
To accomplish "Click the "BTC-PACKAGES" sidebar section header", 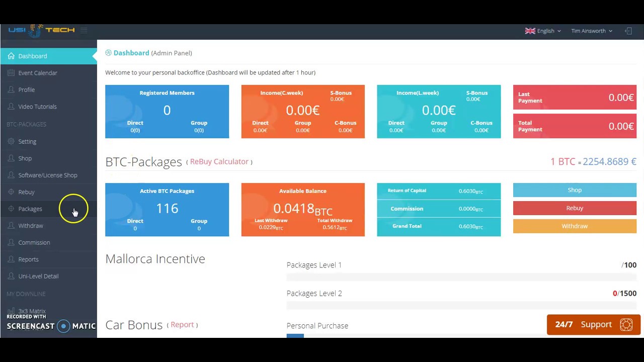I will (x=26, y=124).
